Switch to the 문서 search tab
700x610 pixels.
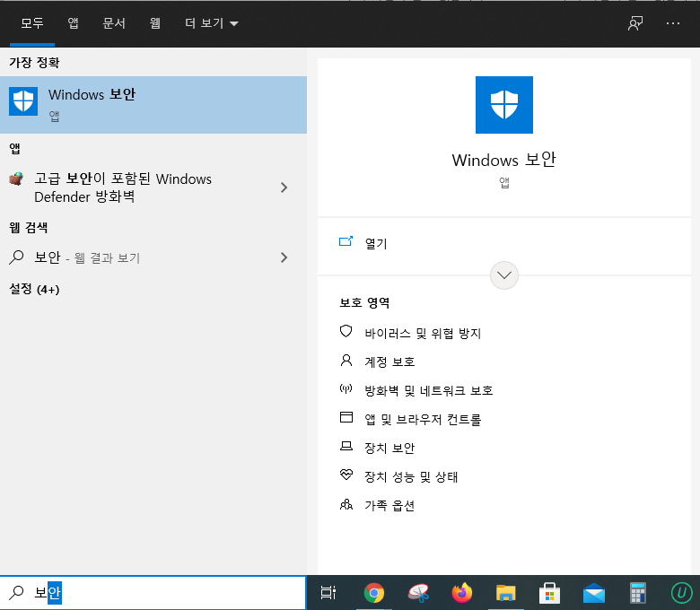point(114,23)
